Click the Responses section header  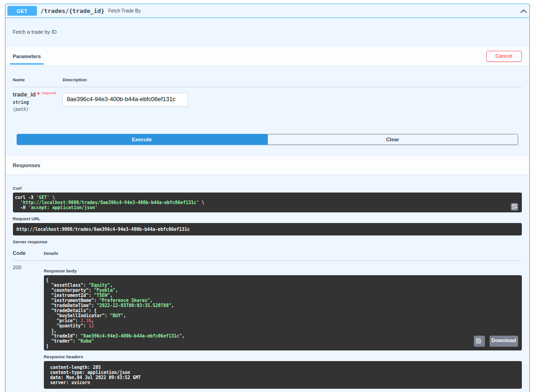pyautogui.click(x=25, y=165)
